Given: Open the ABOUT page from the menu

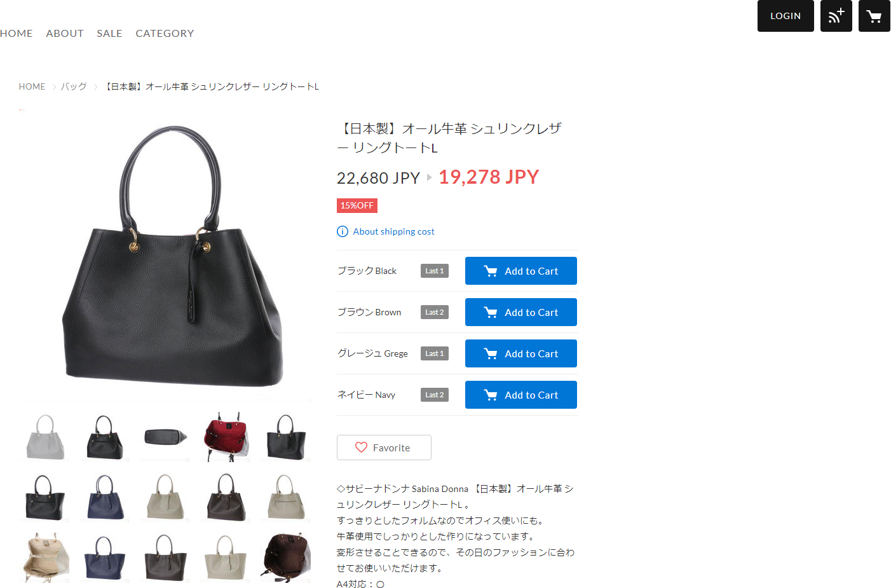Looking at the screenshot, I should [x=65, y=33].
